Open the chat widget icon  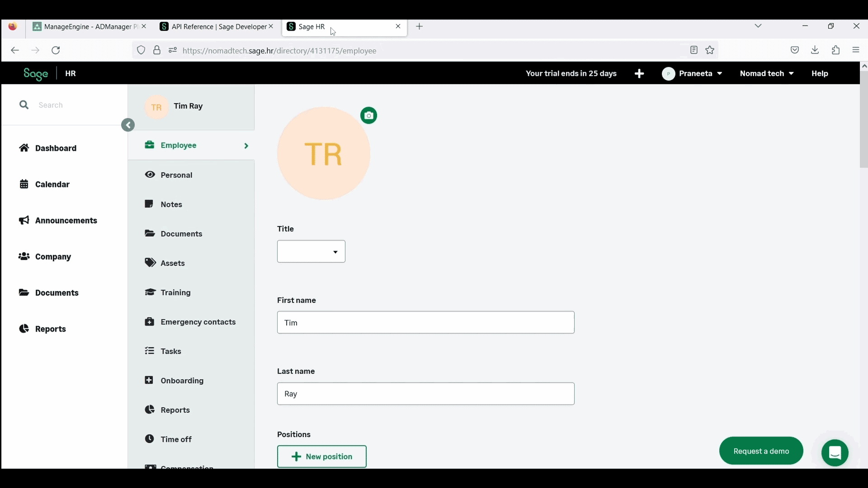click(835, 452)
